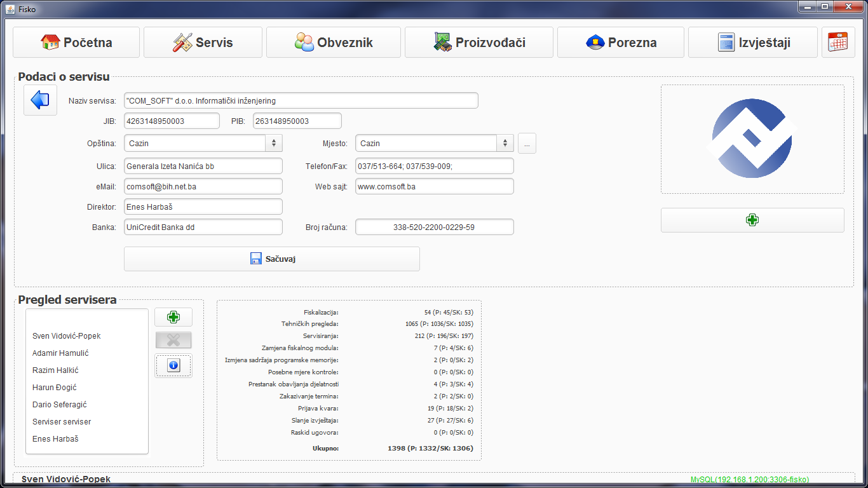Image resolution: width=868 pixels, height=488 pixels.
Task: Click the company logo image
Action: (x=752, y=139)
